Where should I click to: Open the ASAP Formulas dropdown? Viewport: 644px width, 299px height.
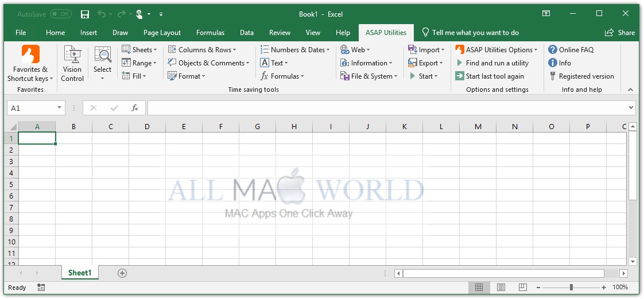(282, 76)
